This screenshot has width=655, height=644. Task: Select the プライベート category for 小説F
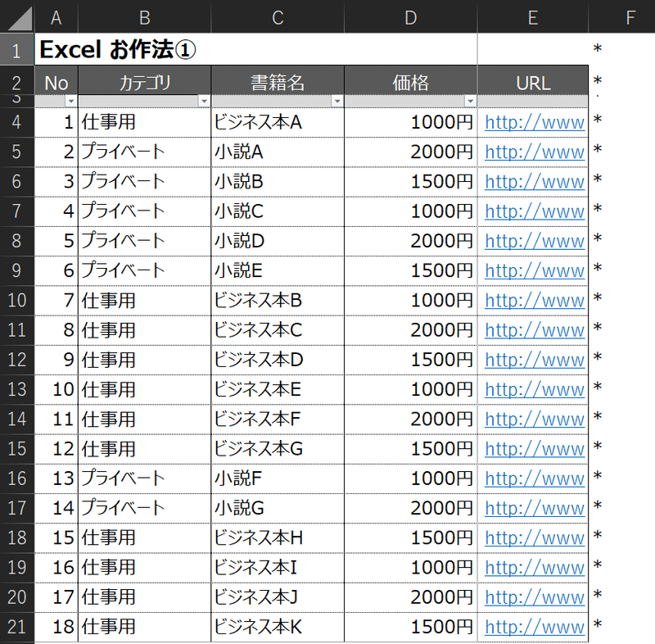145,478
